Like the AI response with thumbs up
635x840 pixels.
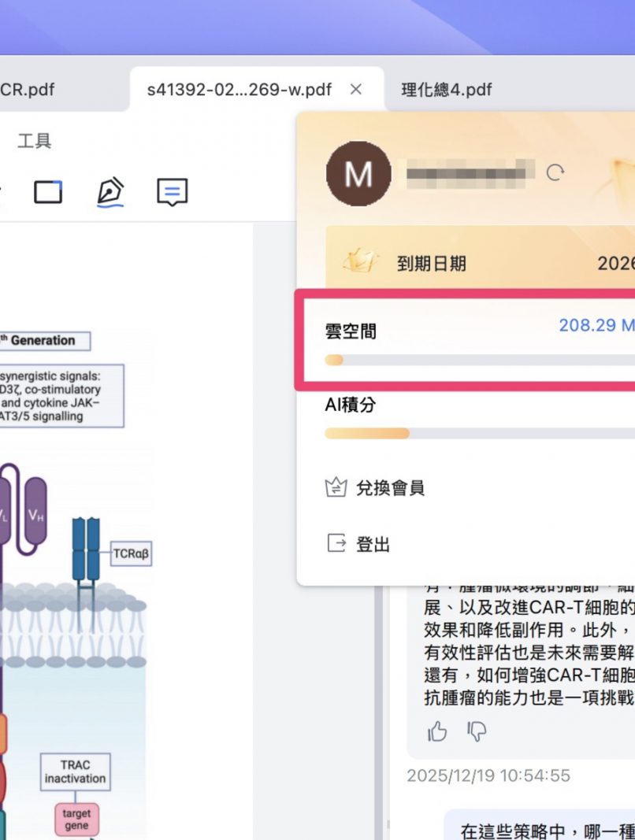tap(437, 731)
